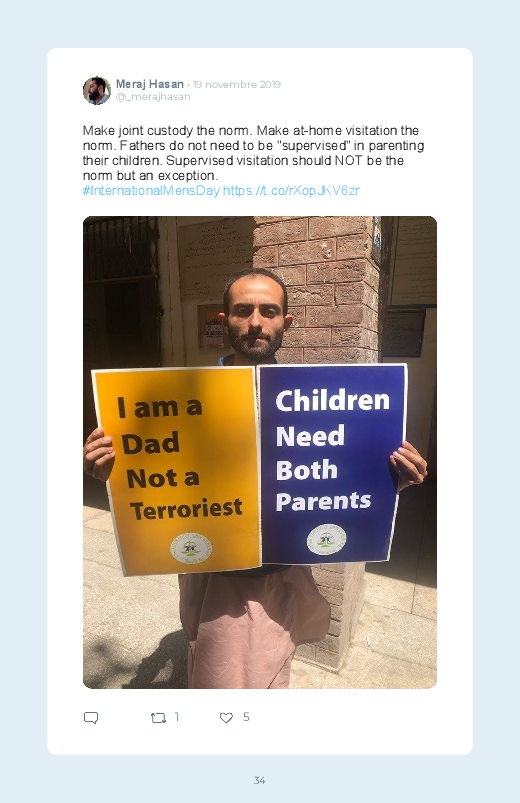Click the like count number 5

(x=246, y=716)
